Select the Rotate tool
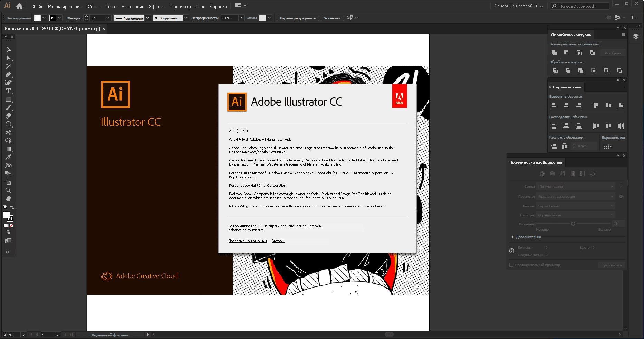Viewport: 644px width, 339px height. pos(8,124)
